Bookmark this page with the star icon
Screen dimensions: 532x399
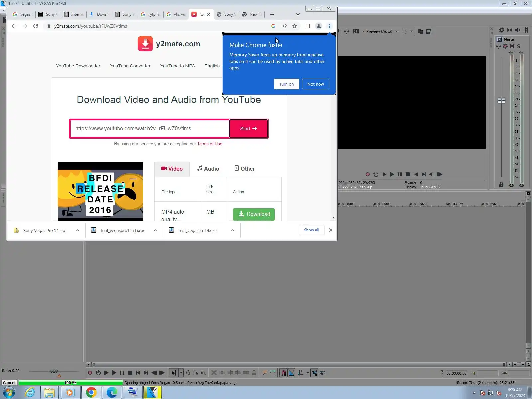click(295, 26)
